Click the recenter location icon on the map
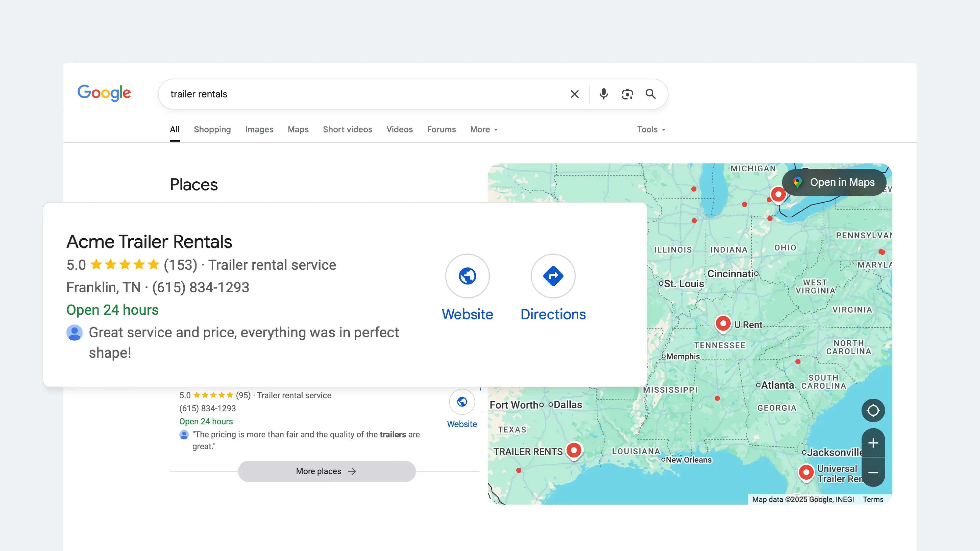The image size is (980, 551). 873,410
